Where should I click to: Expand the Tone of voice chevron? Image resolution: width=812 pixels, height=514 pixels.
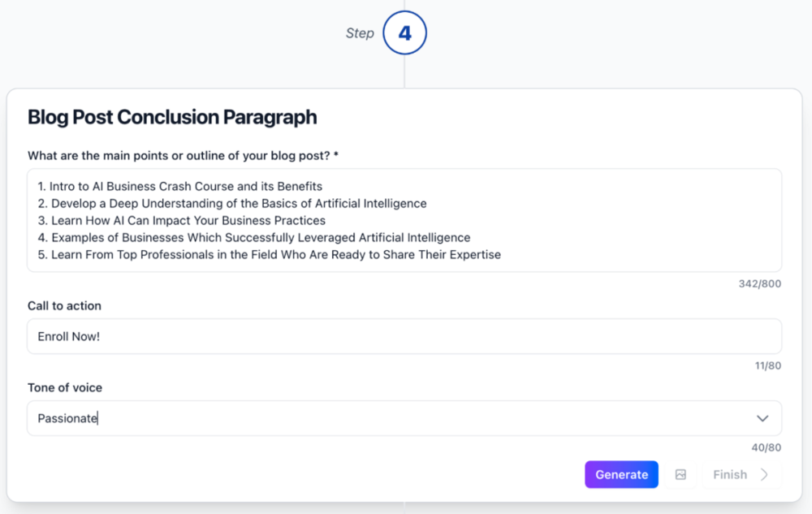(x=762, y=418)
